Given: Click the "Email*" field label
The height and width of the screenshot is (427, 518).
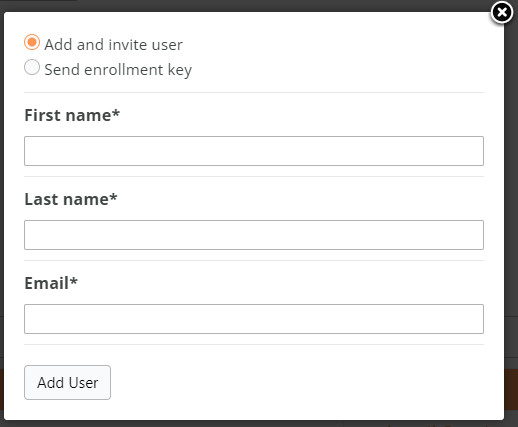Looking at the screenshot, I should point(51,283).
